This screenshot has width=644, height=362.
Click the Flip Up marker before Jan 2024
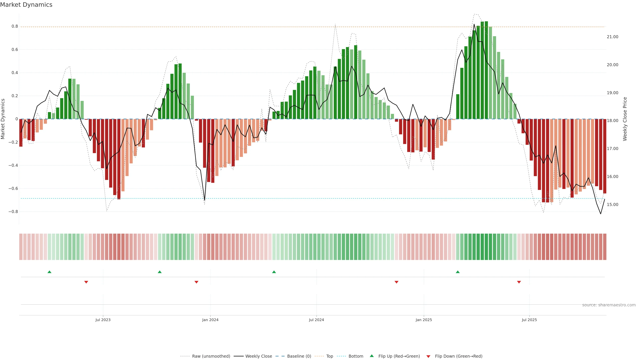click(x=160, y=272)
